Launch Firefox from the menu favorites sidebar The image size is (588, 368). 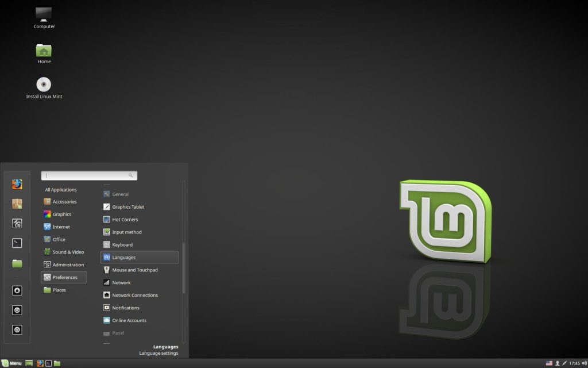click(x=17, y=185)
